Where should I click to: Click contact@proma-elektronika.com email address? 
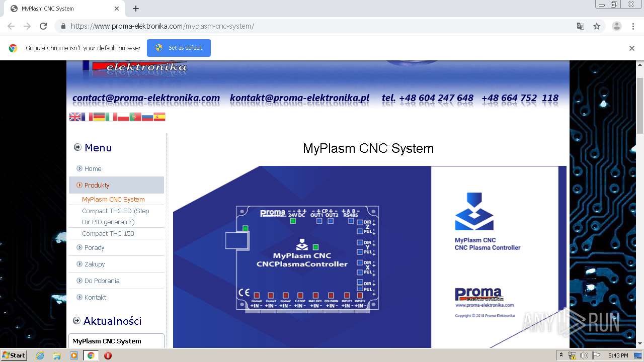coord(146,98)
